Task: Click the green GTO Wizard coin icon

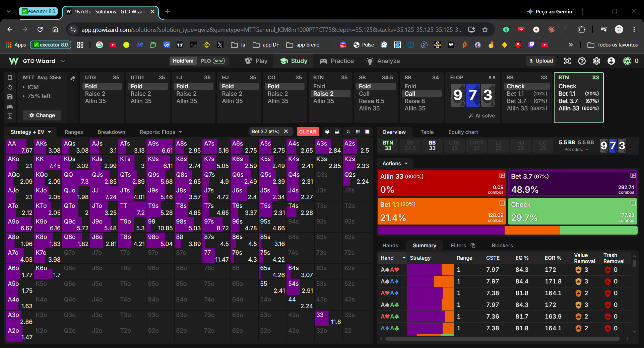Action: click(x=627, y=61)
